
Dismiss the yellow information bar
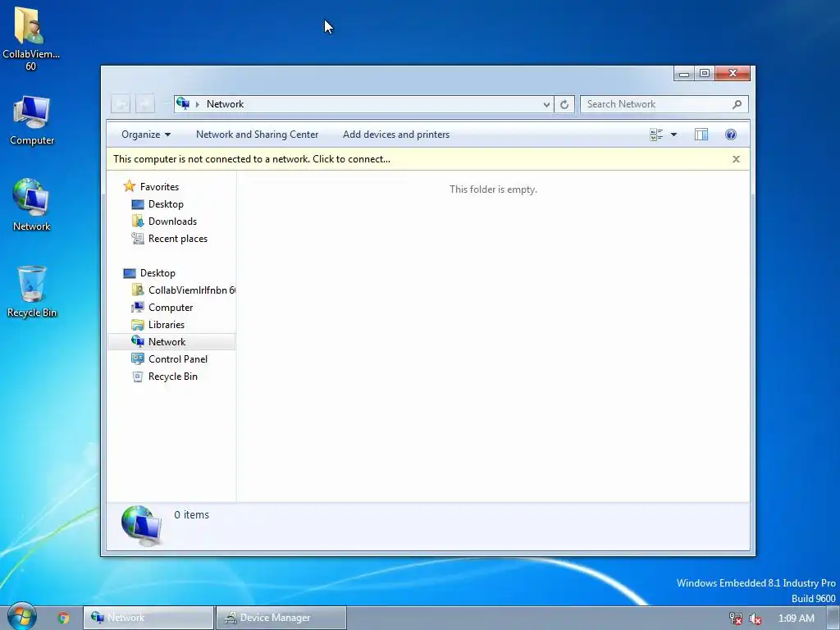(x=736, y=159)
